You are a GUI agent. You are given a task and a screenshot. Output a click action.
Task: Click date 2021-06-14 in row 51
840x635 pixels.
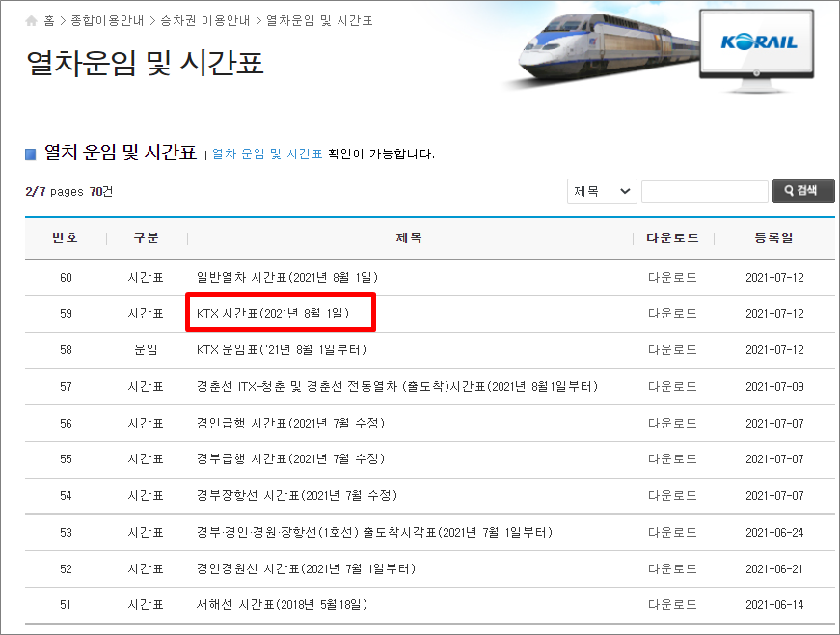pos(774,605)
